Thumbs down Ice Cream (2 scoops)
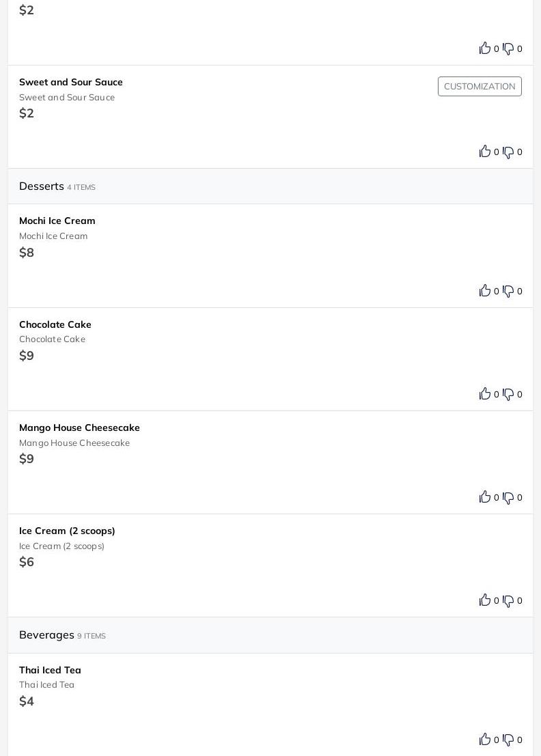Viewport: 541px width, 756px height. [508, 601]
